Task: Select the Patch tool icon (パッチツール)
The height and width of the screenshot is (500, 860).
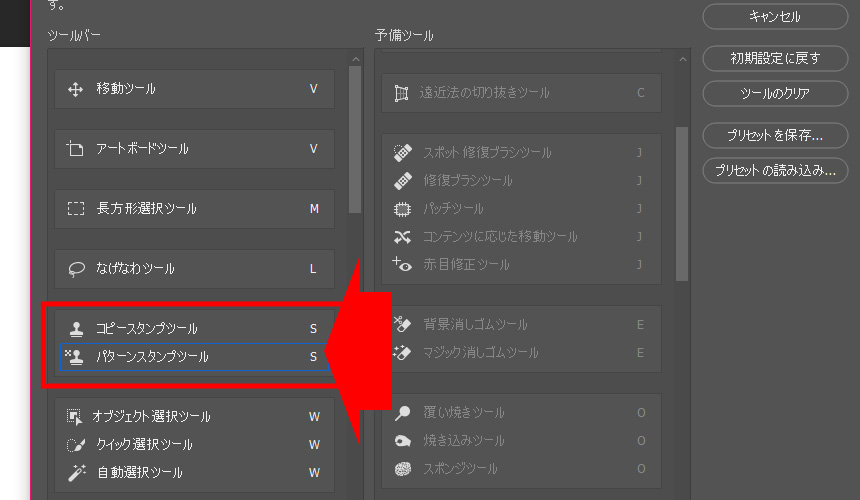Action: [402, 209]
